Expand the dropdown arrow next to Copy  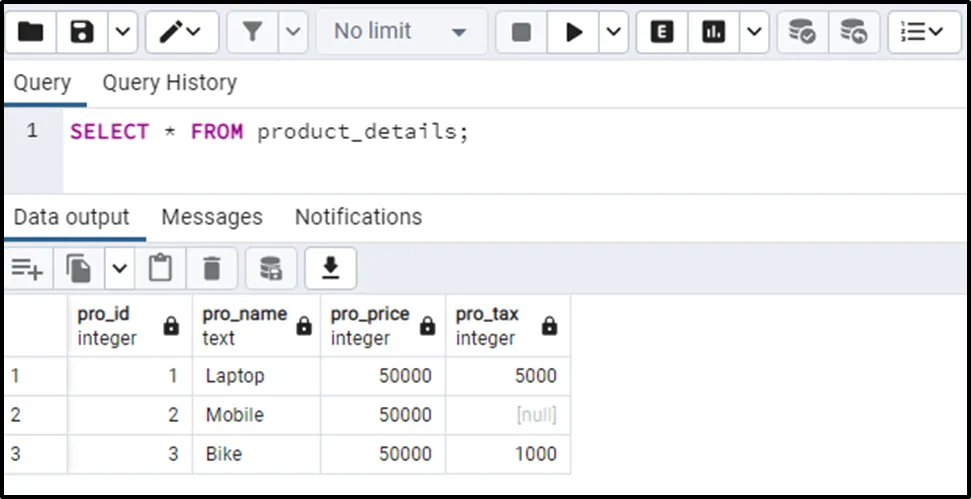click(x=120, y=268)
